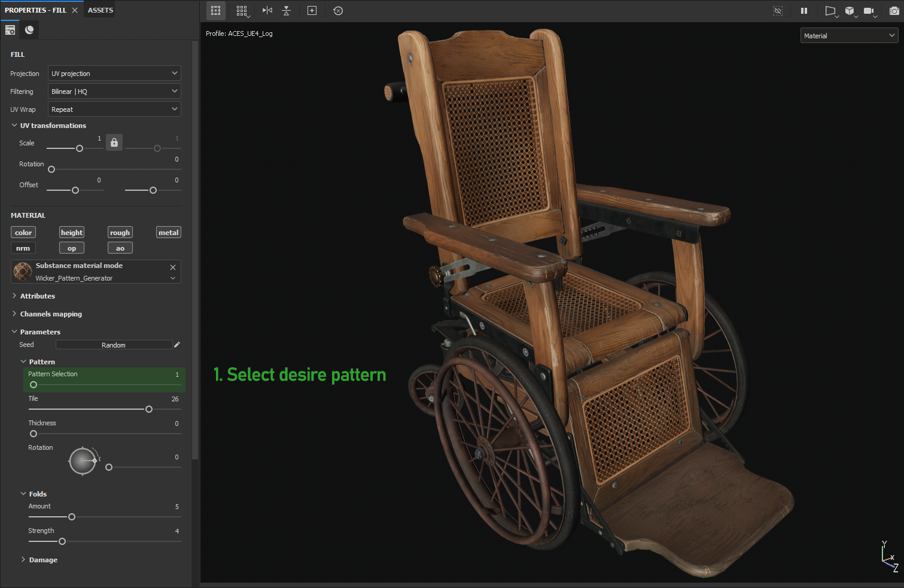Click the square center-target icon
The width and height of the screenshot is (904, 588).
pyautogui.click(x=312, y=11)
